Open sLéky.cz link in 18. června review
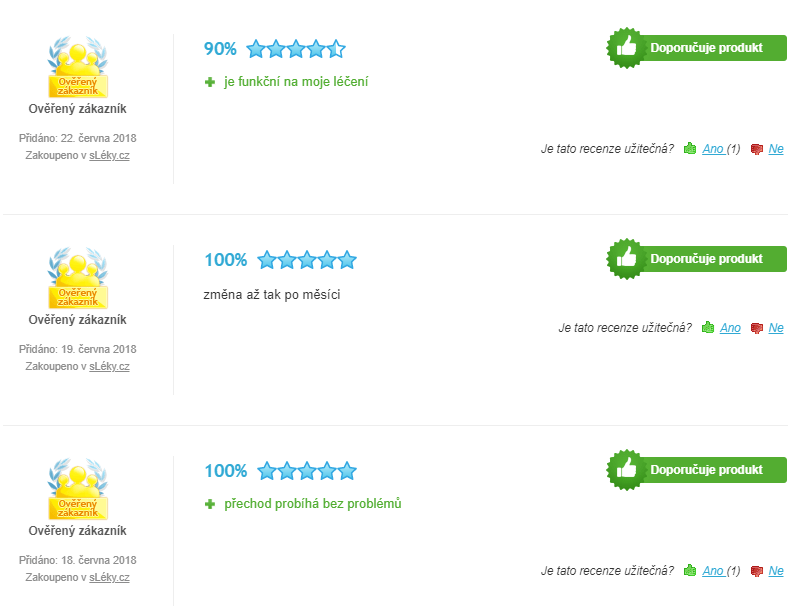 coord(109,577)
